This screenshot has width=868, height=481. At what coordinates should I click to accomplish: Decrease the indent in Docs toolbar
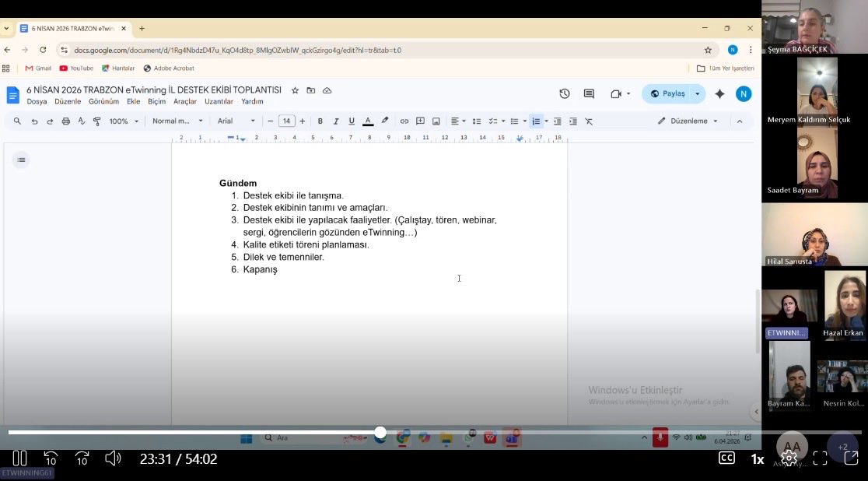click(558, 121)
